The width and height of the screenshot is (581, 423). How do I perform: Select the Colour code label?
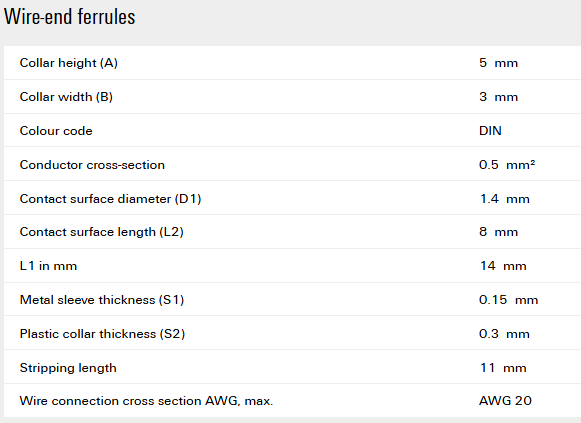[56, 131]
